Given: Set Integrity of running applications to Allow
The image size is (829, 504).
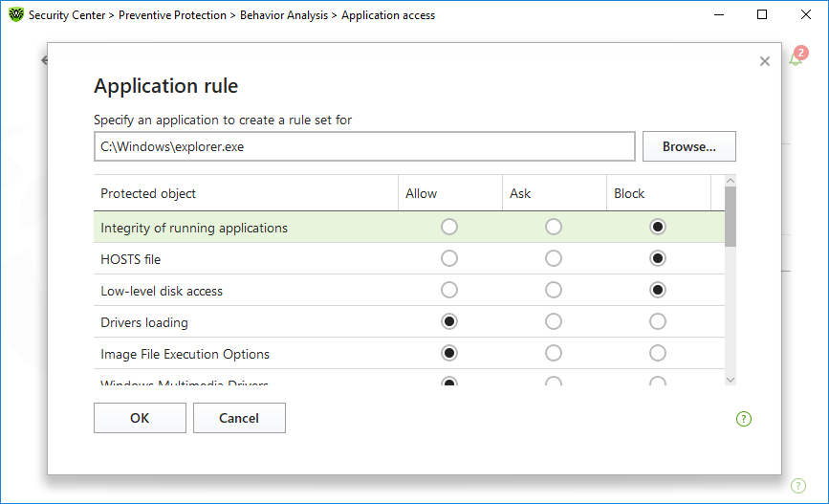Looking at the screenshot, I should [x=448, y=227].
